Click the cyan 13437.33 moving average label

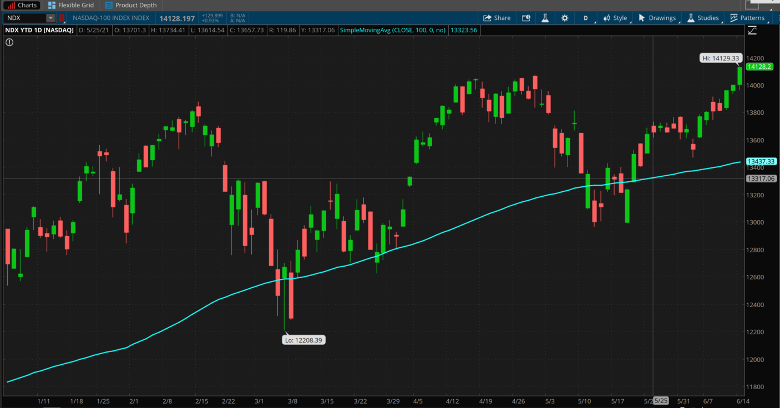point(761,162)
